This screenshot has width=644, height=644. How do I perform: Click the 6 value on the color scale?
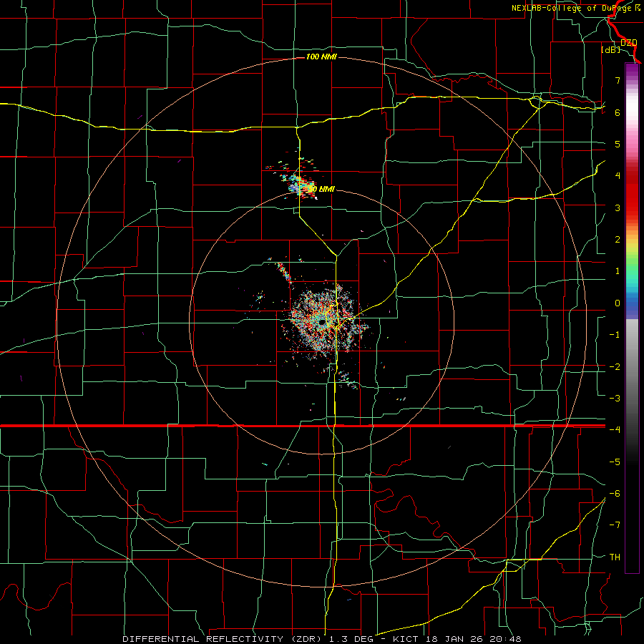pyautogui.click(x=618, y=112)
